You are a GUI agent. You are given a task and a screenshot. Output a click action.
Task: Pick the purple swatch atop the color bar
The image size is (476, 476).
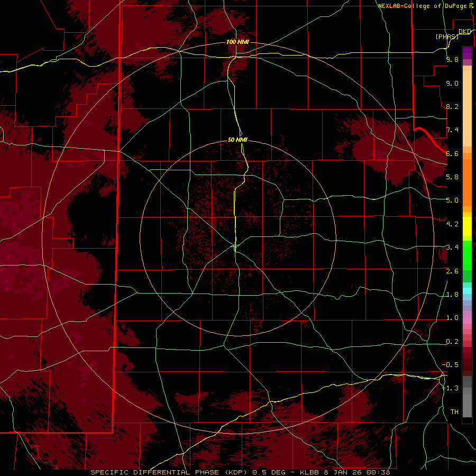[467, 53]
